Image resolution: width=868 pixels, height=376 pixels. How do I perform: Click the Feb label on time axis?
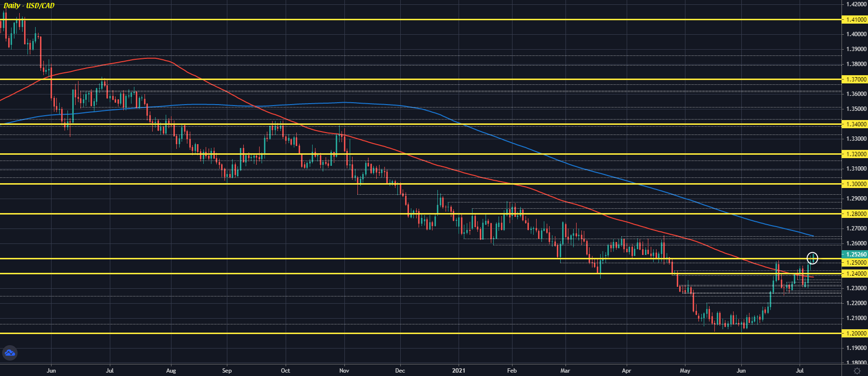point(512,371)
